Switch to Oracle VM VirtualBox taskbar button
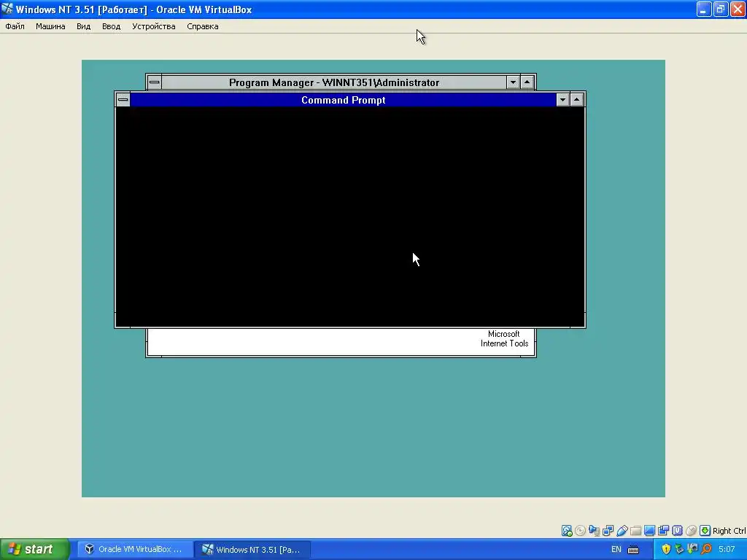Screen dimensions: 747x560 pos(135,549)
